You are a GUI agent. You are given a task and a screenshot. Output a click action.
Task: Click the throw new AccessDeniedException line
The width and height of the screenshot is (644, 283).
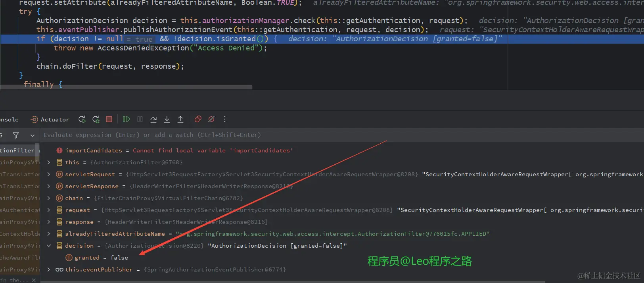(160, 48)
